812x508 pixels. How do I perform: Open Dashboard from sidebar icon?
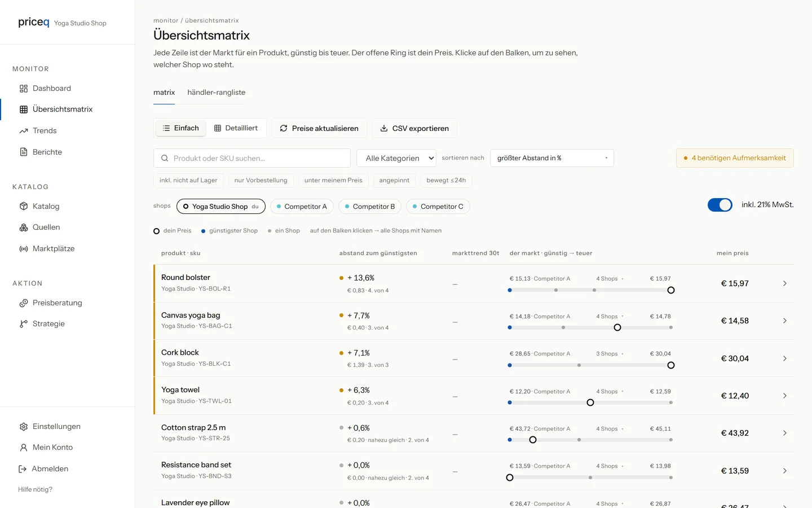point(24,89)
